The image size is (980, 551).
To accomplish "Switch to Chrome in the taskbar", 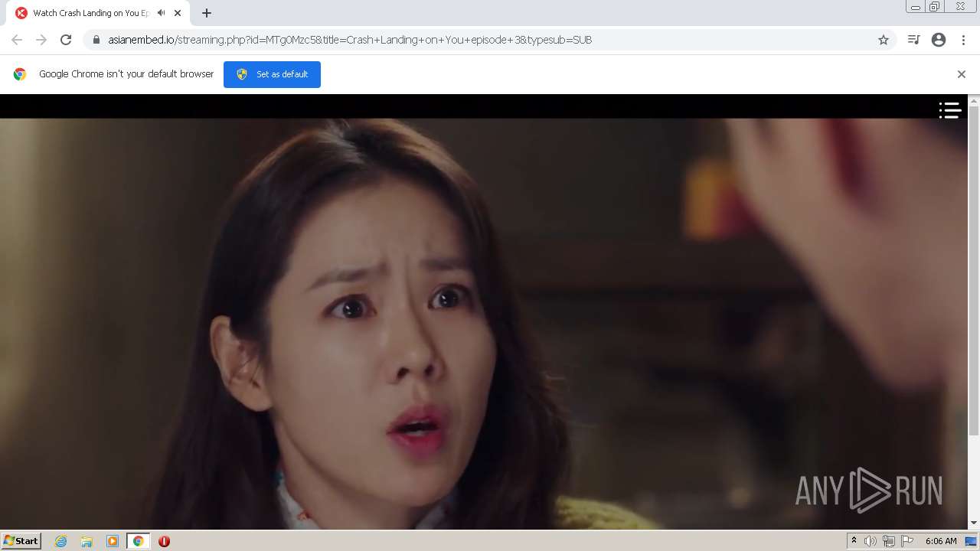I will (138, 541).
